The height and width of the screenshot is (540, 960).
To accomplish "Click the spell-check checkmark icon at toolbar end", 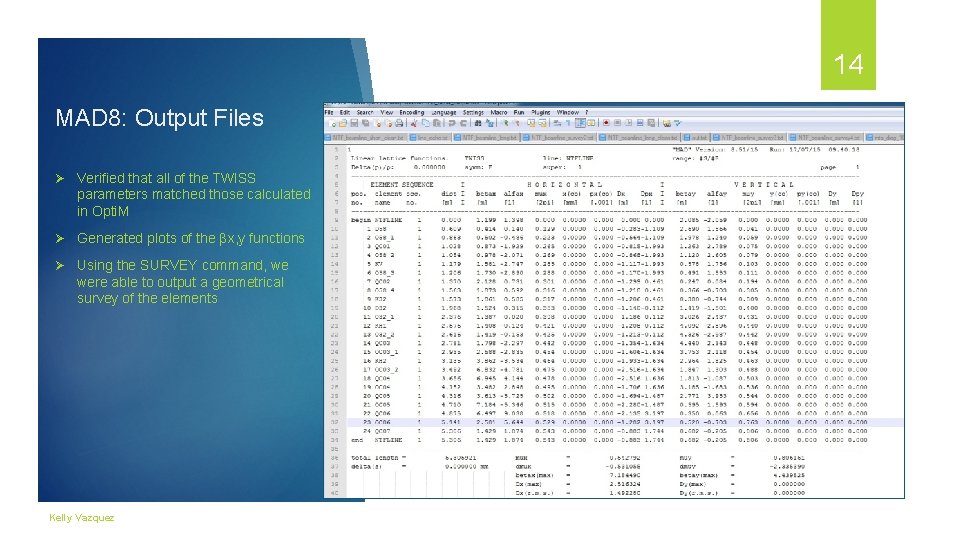I will (x=677, y=123).
